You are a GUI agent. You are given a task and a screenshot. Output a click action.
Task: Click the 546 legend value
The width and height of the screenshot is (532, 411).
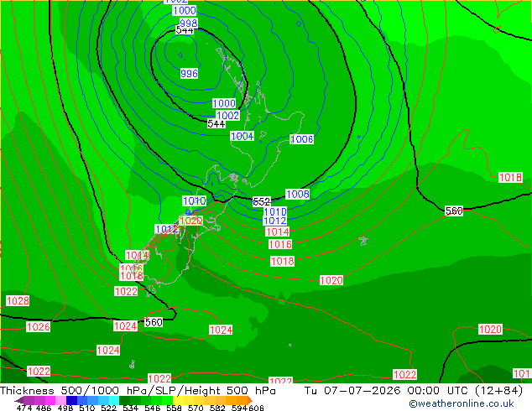153,408
